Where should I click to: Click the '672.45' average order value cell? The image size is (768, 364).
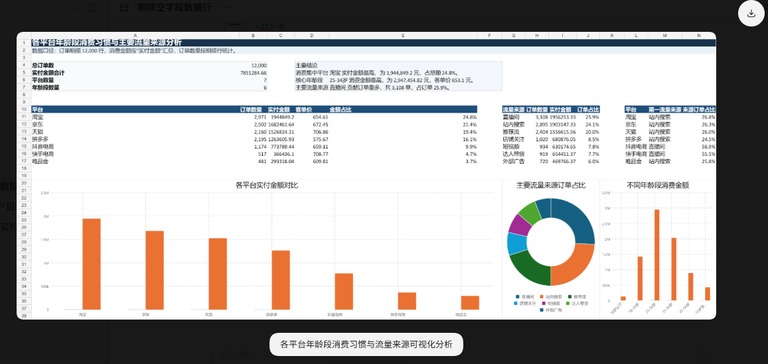(320, 124)
